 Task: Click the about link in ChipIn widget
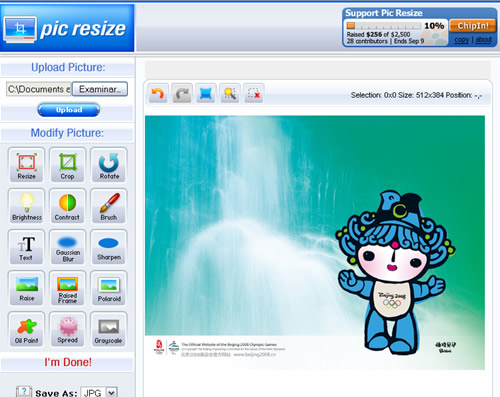(483, 40)
